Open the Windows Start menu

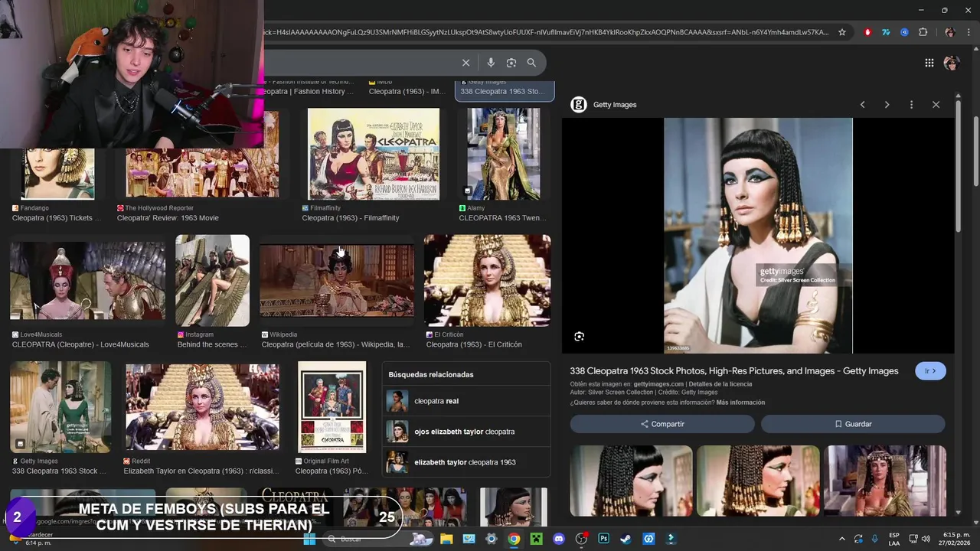309,539
